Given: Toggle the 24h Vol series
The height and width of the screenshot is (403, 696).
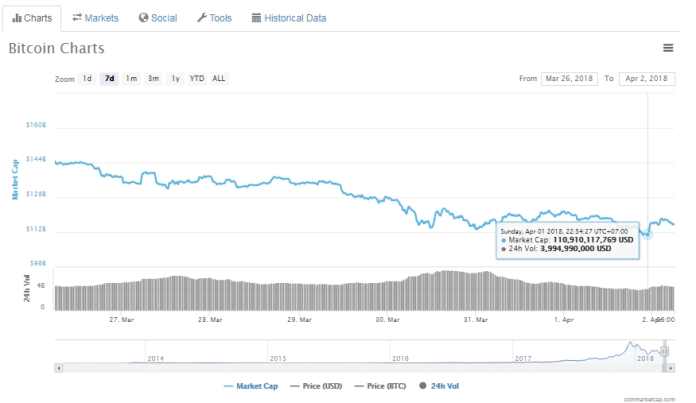Looking at the screenshot, I should [439, 386].
